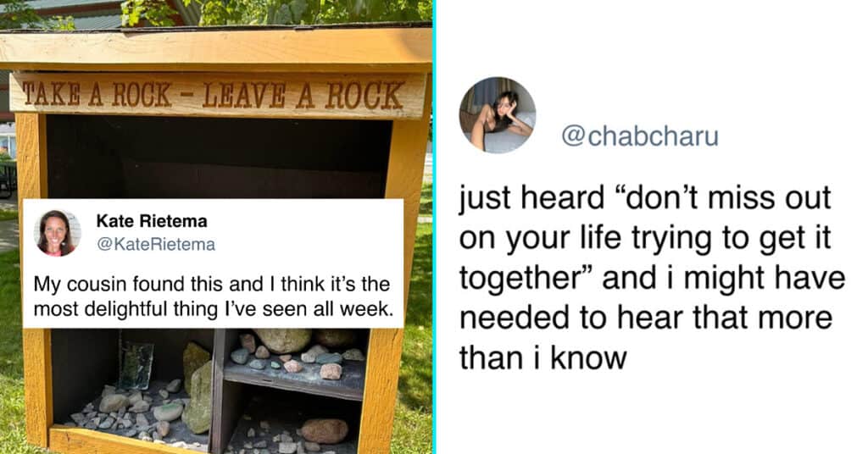868x454 pixels.
Task: Click the brown rock in bottom right compartment
Action: pyautogui.click(x=325, y=431)
